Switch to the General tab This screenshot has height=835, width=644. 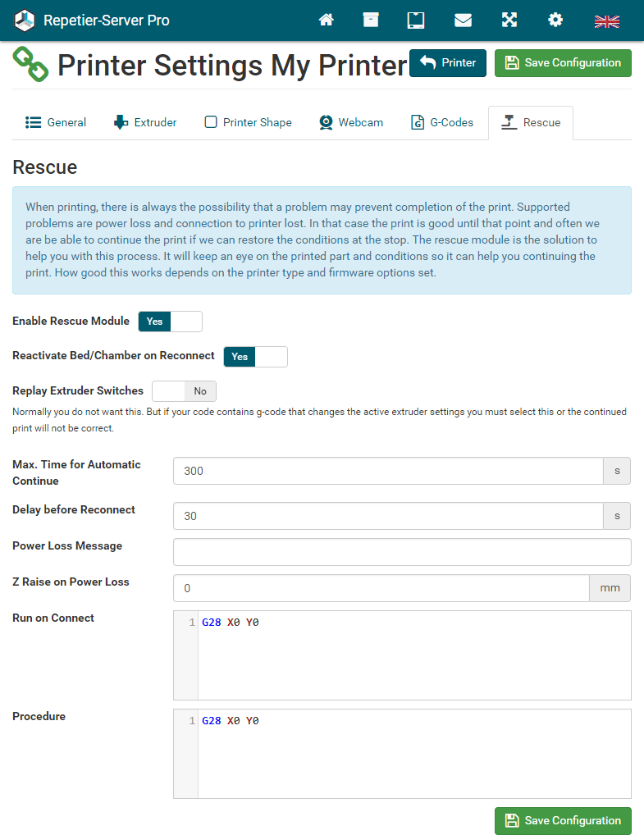coord(56,123)
